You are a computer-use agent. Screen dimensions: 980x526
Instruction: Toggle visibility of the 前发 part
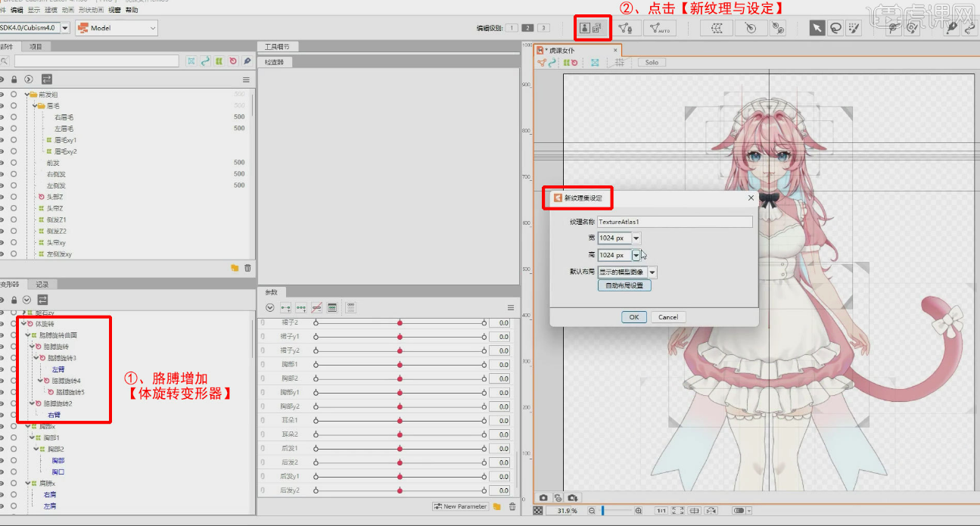[2, 163]
